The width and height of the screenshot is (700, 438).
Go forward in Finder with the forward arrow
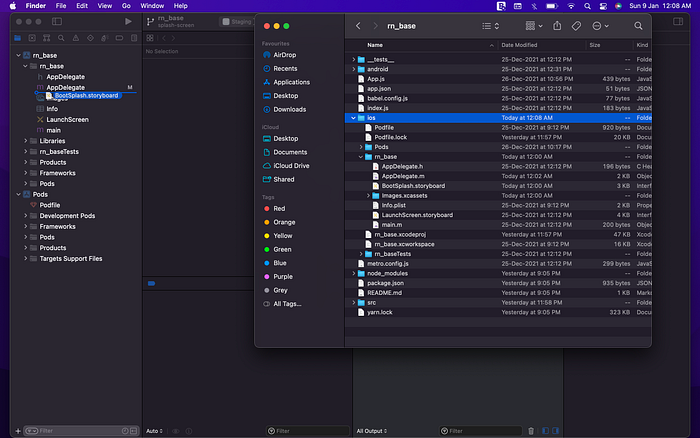click(x=375, y=26)
